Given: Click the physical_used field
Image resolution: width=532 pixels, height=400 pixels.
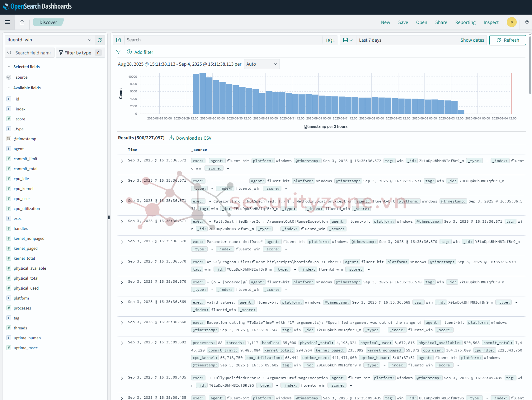Looking at the screenshot, I should [x=26, y=288].
